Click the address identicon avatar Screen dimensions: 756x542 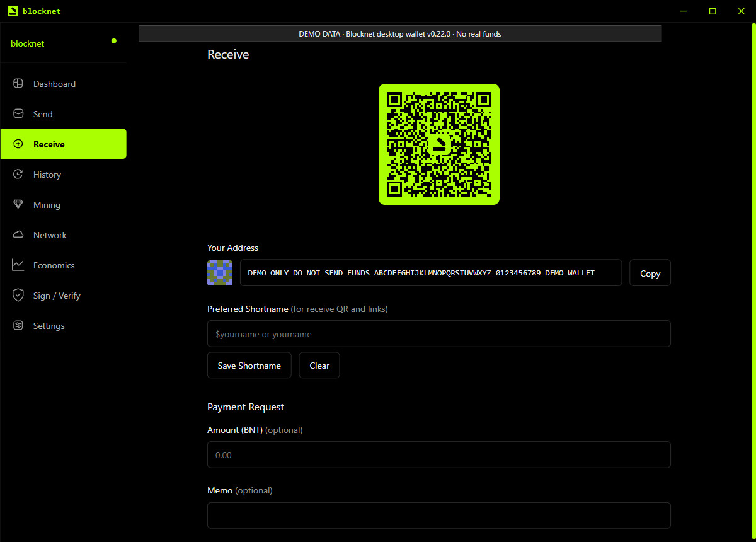pos(220,273)
